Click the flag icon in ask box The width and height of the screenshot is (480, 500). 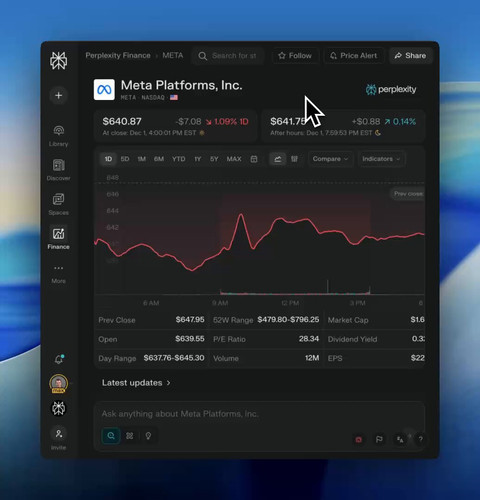click(379, 439)
